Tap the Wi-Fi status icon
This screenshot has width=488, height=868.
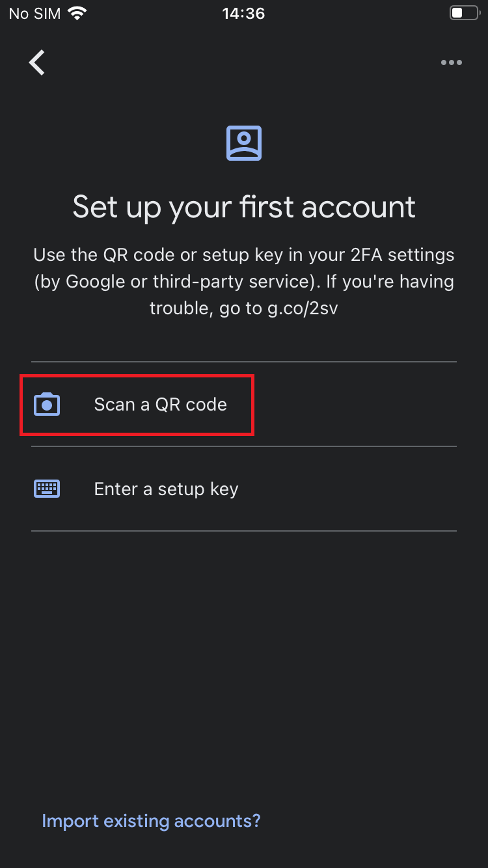(x=77, y=13)
